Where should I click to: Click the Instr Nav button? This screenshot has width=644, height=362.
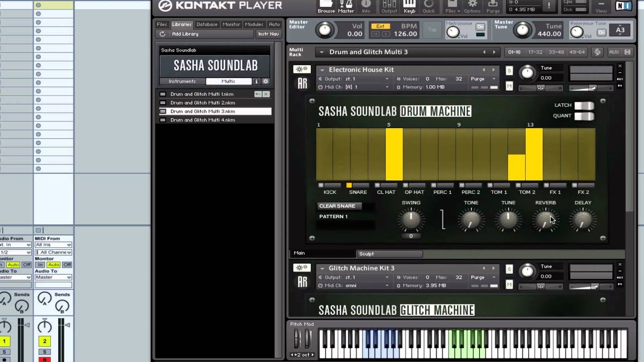269,34
